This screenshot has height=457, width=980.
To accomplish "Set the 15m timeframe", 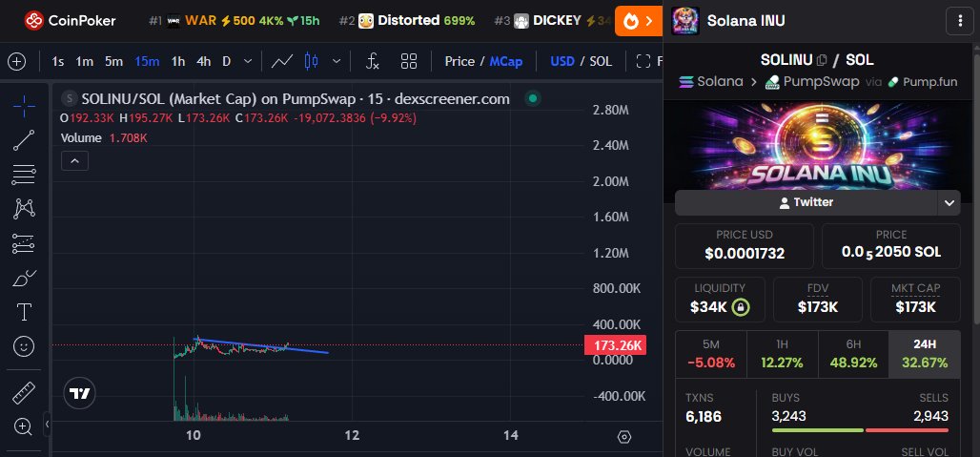I will pos(147,61).
